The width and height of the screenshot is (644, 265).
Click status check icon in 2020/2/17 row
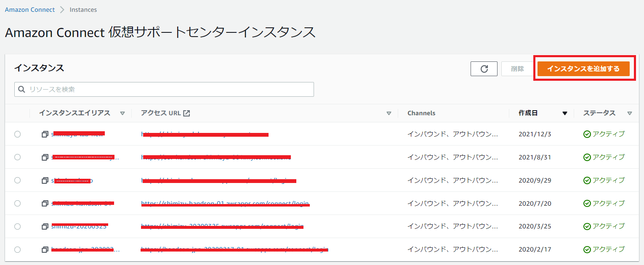pyautogui.click(x=587, y=250)
